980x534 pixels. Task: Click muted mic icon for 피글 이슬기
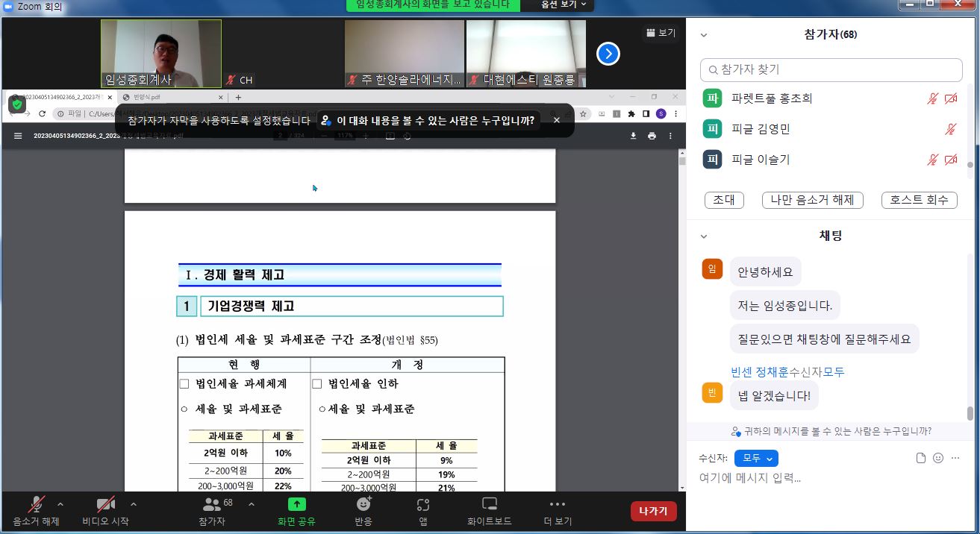tap(932, 160)
